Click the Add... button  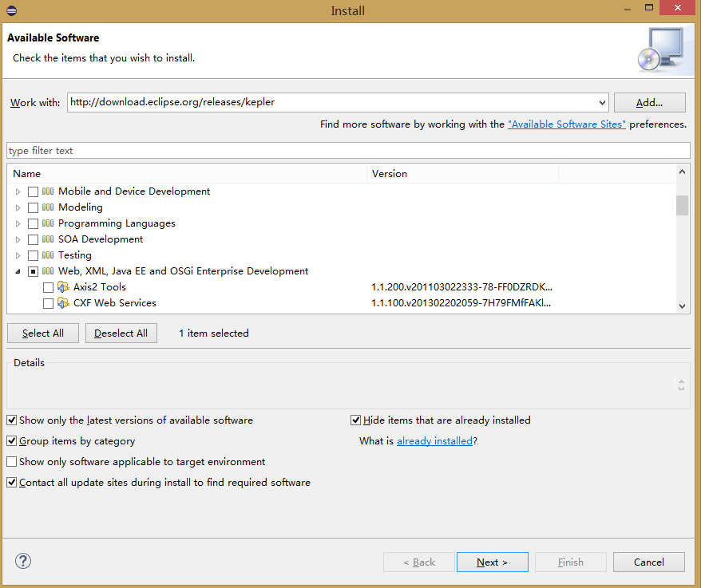(x=650, y=103)
